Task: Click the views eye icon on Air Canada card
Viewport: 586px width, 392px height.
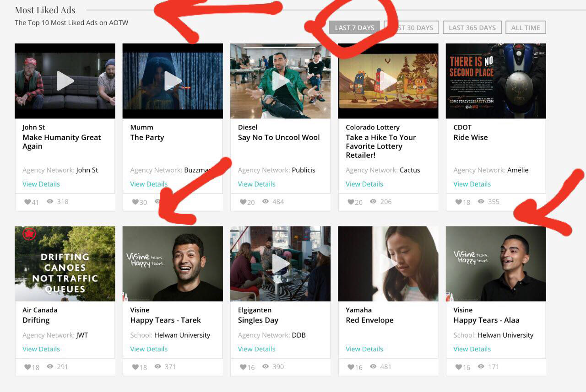Action: pyautogui.click(x=50, y=366)
